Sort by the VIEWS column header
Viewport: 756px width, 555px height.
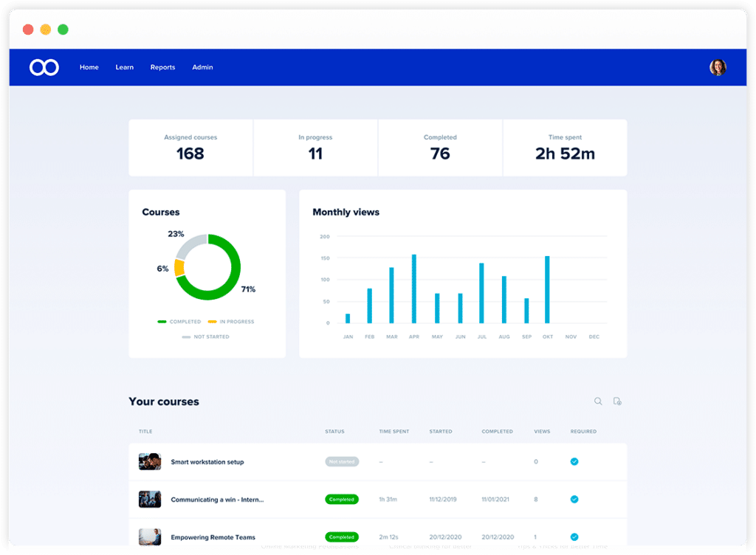[x=542, y=432]
